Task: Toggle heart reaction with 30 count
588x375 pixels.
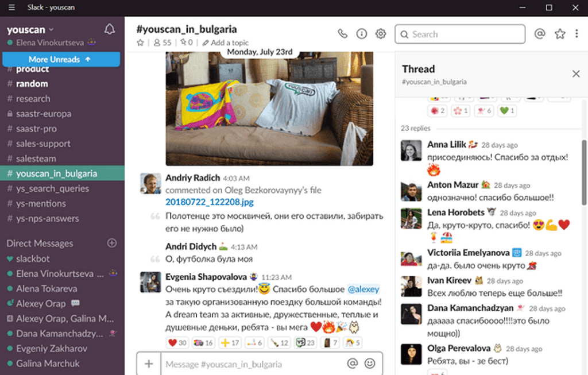Action: pos(177,343)
